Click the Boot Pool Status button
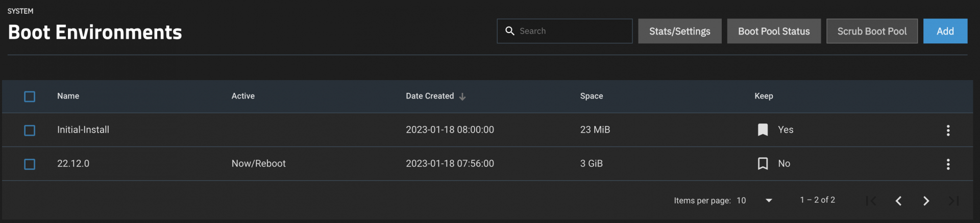Screen dimensions: 980x223 [x=774, y=31]
